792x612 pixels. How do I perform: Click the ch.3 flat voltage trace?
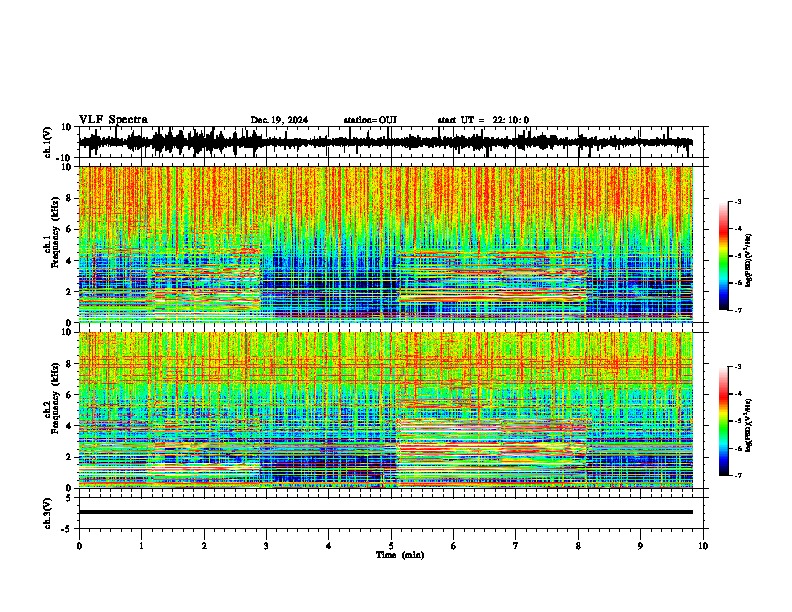[385, 512]
